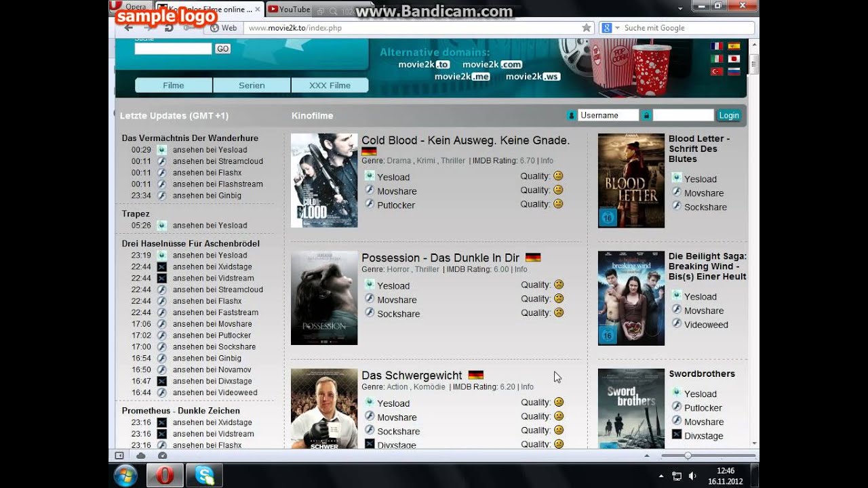Open ansehen bei Ginbig at 23:34
868x488 pixels.
pyautogui.click(x=207, y=196)
